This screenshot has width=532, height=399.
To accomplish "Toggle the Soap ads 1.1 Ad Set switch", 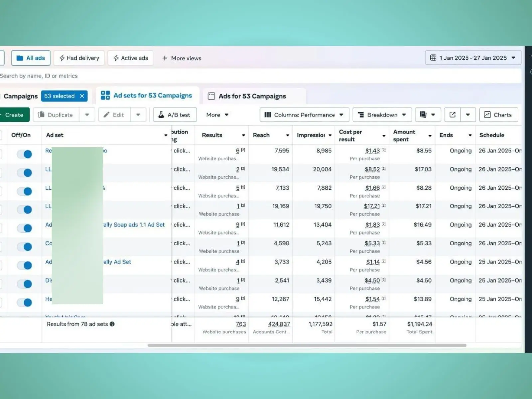I will pyautogui.click(x=24, y=228).
